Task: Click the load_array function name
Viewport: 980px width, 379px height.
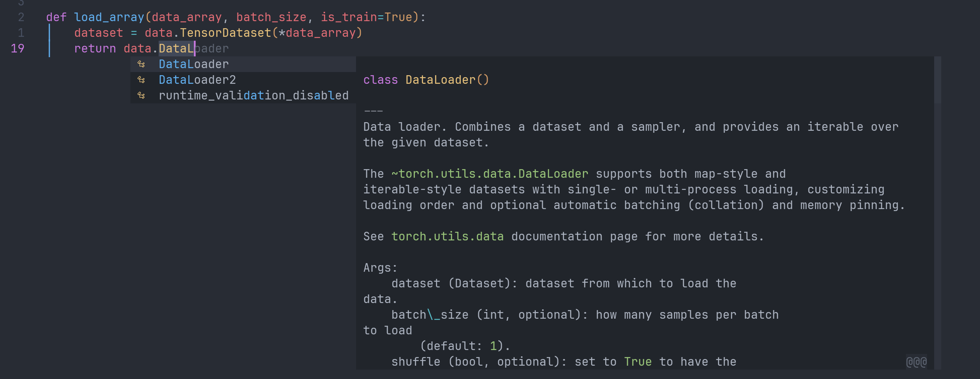Action: tap(109, 17)
